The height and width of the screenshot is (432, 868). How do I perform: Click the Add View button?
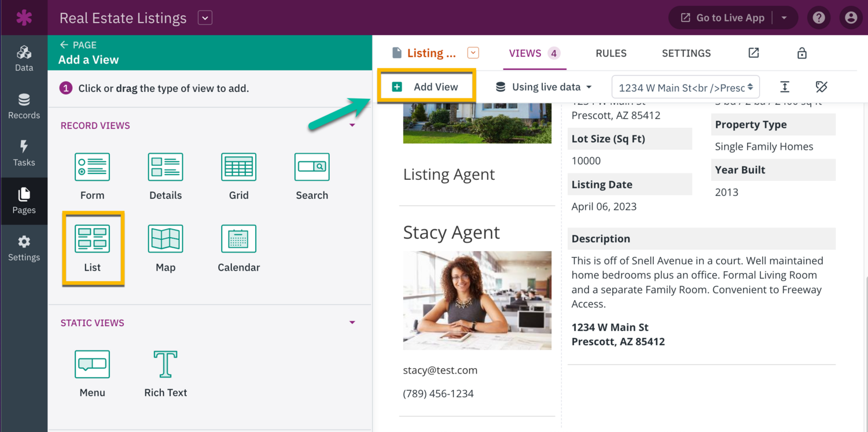(x=426, y=87)
